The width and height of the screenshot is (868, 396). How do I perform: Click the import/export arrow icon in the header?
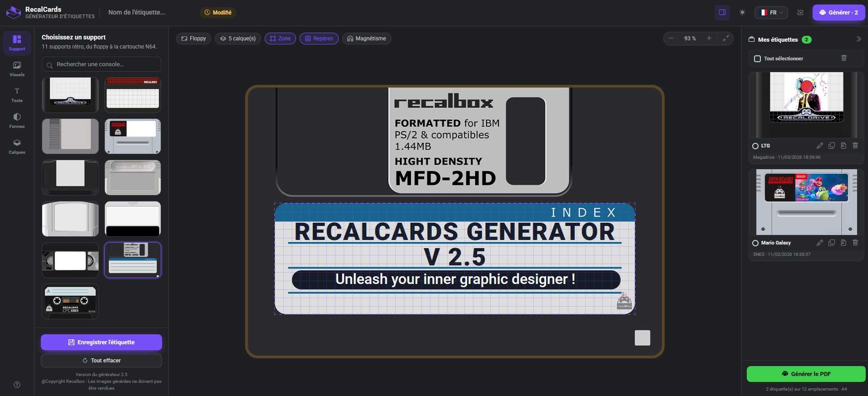(x=800, y=12)
